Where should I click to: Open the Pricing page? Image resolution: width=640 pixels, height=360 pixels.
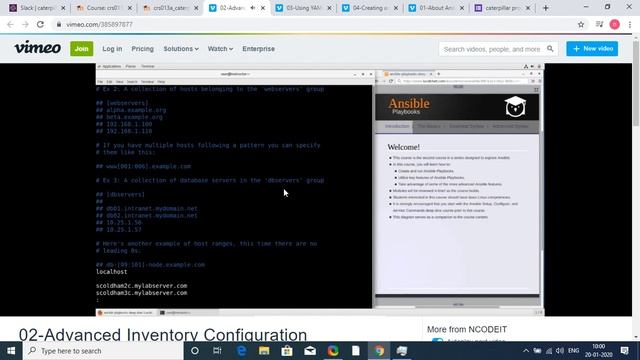(x=142, y=49)
